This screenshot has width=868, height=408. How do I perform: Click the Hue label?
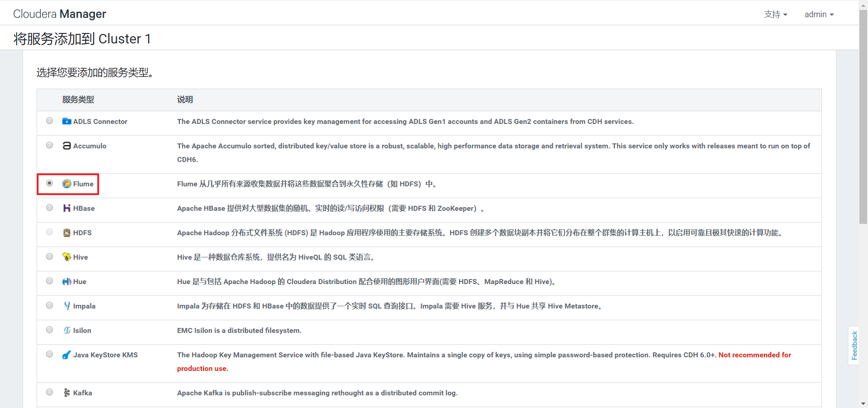tap(80, 281)
